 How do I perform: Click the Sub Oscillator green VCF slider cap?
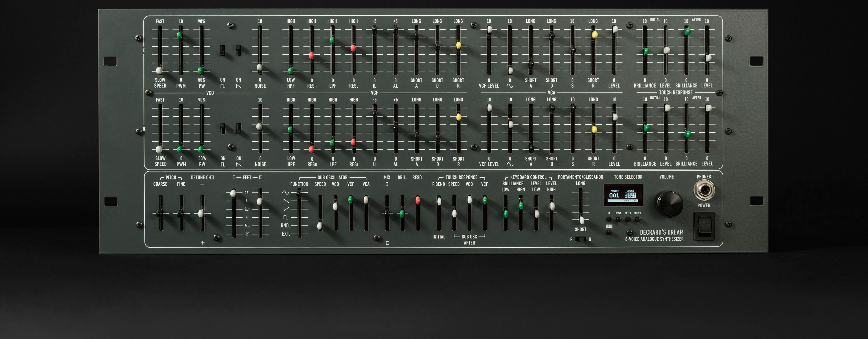click(x=350, y=200)
